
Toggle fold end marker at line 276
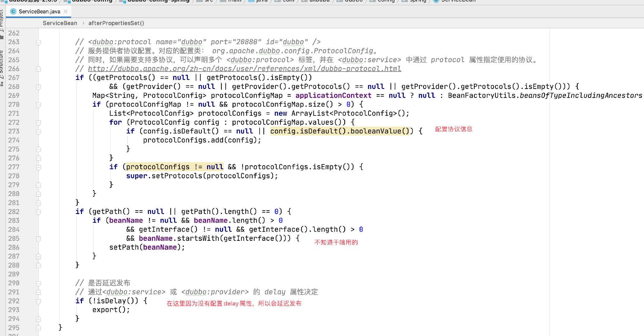coord(38,158)
